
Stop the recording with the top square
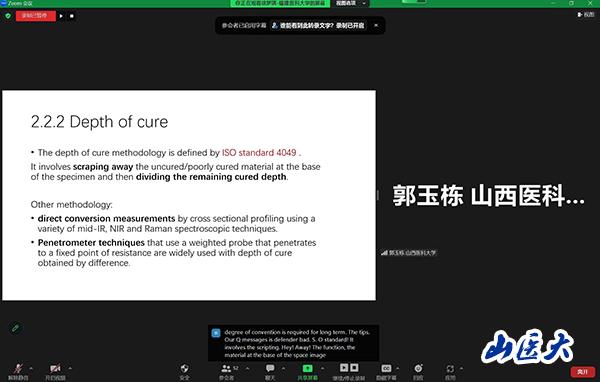pos(72,16)
